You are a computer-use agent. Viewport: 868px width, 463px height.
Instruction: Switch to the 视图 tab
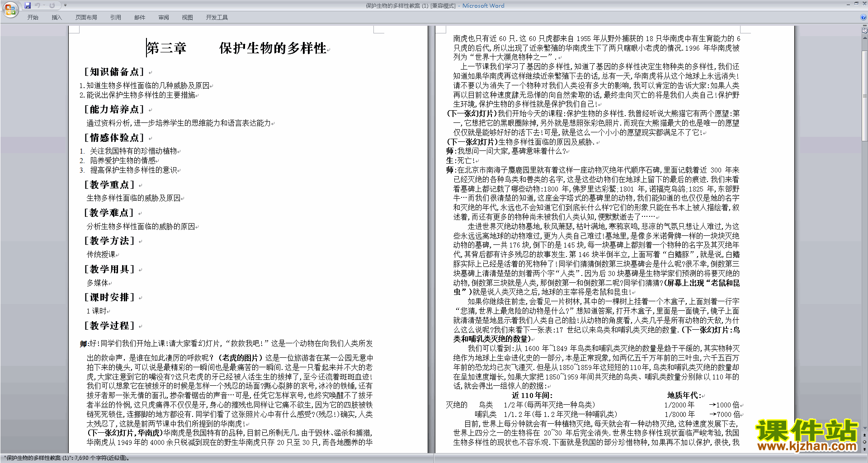[188, 18]
